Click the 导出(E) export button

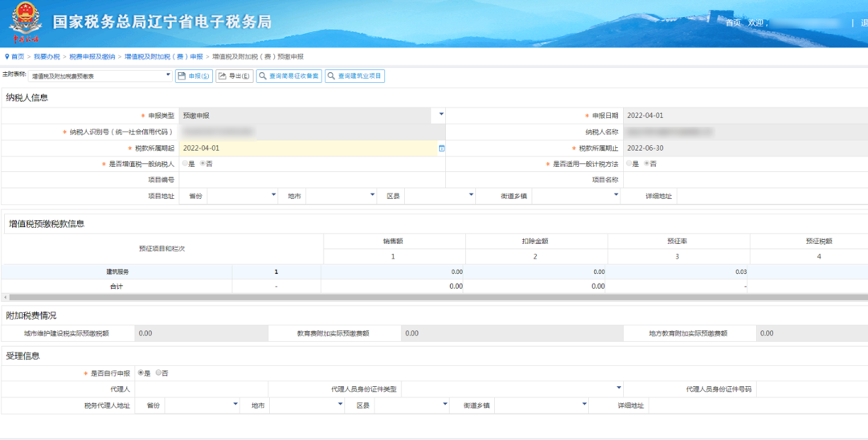235,76
